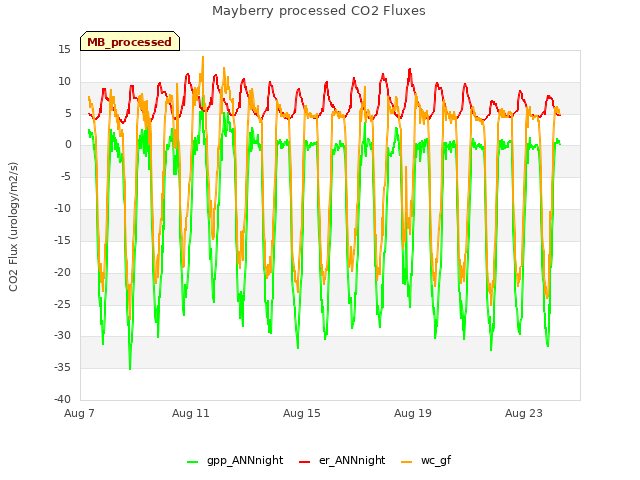This screenshot has height=480, width=640.
Task: Click the -40 y-axis tick label
Action: (x=63, y=399)
